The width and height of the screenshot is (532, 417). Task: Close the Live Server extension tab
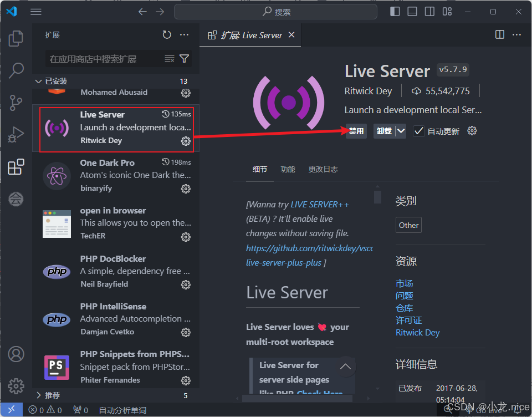click(291, 35)
